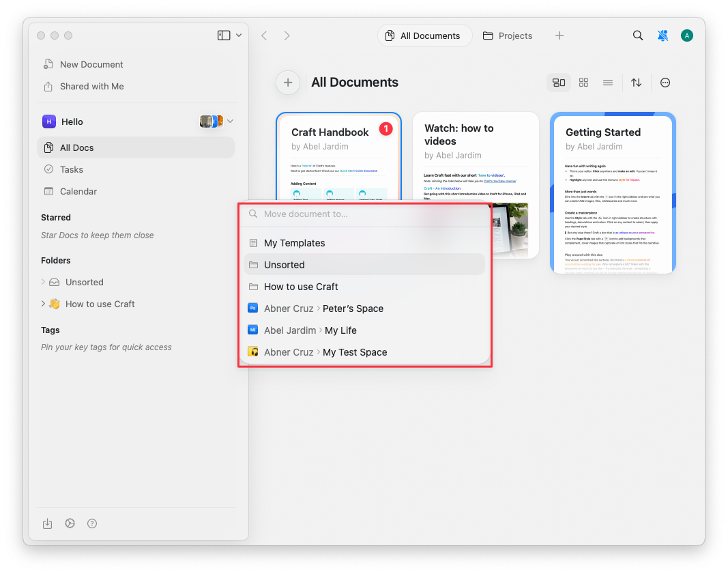Switch to the Projects tab

coord(508,35)
